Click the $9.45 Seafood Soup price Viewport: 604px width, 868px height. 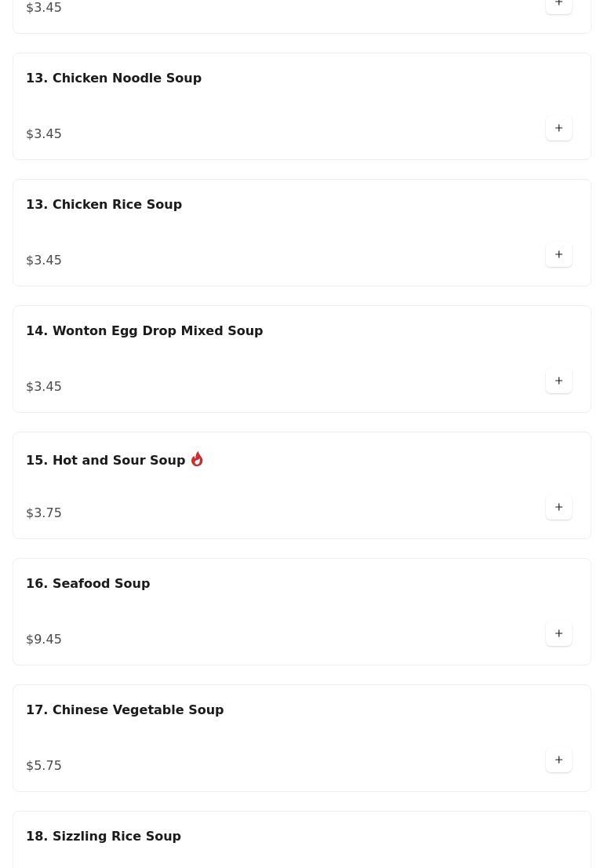[x=44, y=640]
